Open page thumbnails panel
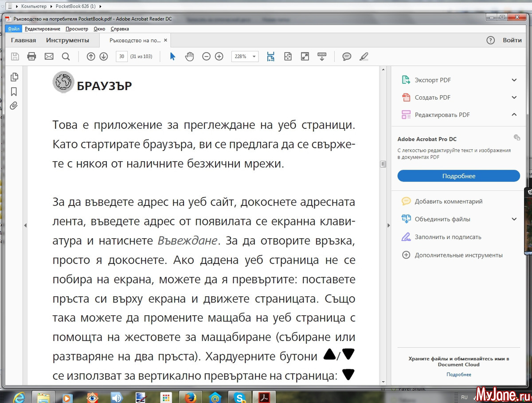Viewport: 532px width, 403px height. tap(14, 77)
